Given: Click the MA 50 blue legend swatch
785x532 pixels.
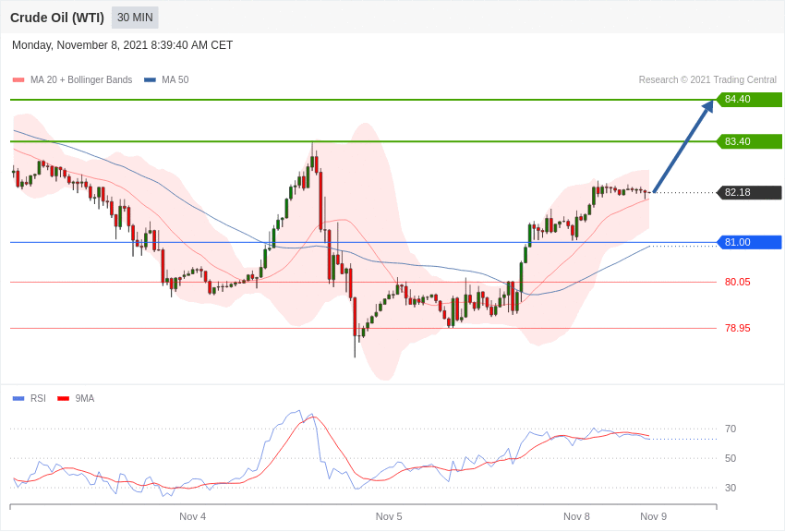Looking at the screenshot, I should click(x=150, y=79).
